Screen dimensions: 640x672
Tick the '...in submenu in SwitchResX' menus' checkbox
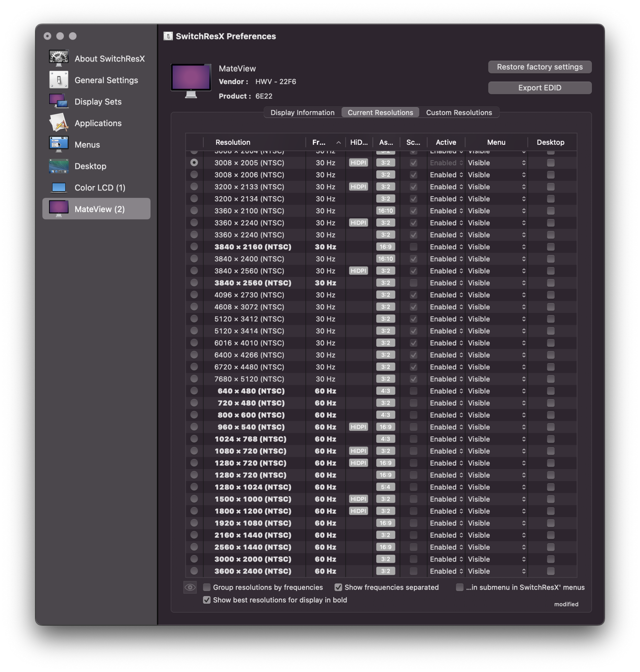tap(460, 587)
